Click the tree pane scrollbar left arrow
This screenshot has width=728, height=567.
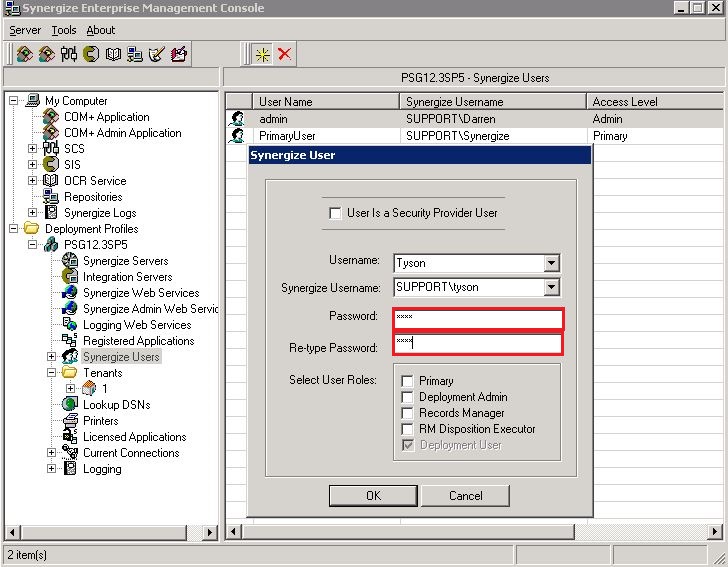click(x=13, y=532)
